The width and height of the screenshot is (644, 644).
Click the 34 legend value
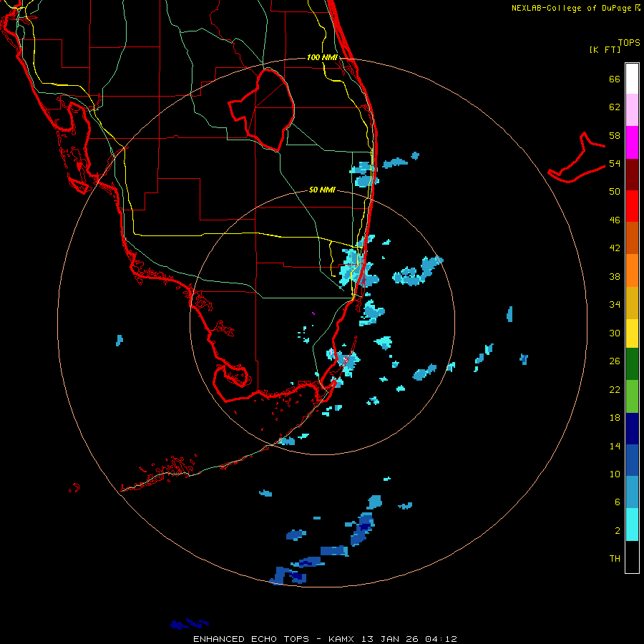[615, 305]
